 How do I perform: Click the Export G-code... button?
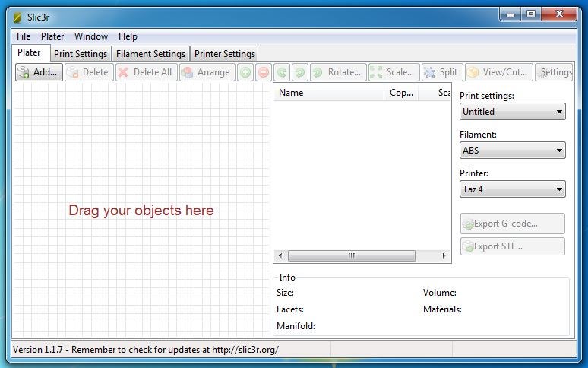(x=513, y=224)
